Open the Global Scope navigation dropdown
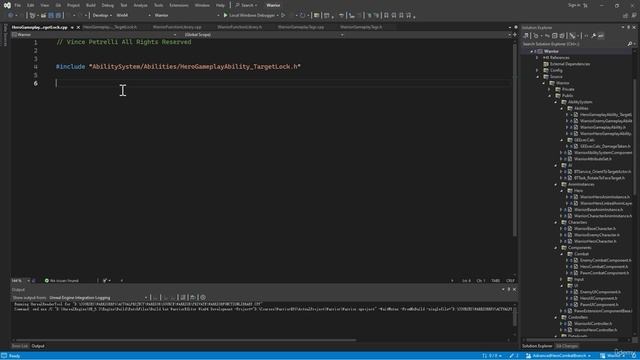 pos(264,35)
